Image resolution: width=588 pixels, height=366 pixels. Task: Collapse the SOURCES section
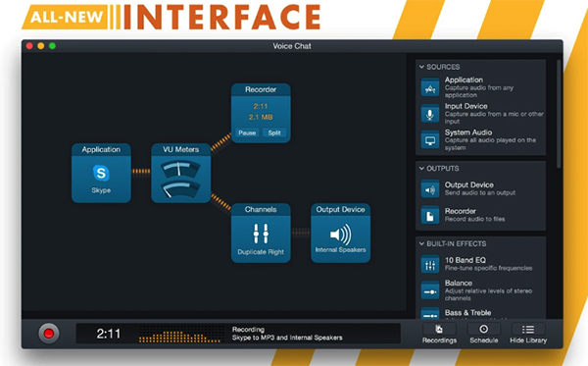(x=421, y=67)
